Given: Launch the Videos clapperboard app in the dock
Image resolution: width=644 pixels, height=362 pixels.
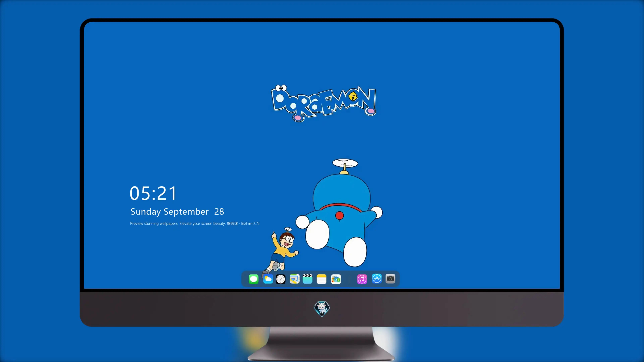Looking at the screenshot, I should (308, 279).
